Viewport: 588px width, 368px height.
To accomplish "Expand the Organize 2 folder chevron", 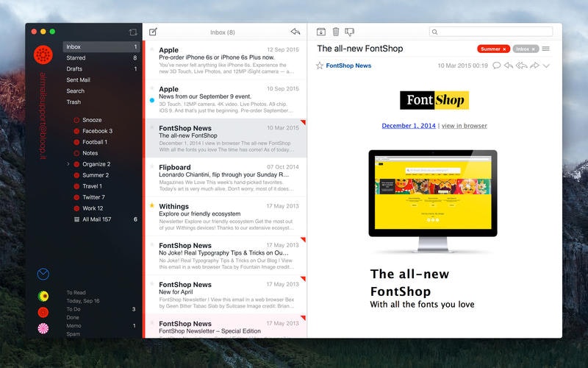I will (x=68, y=164).
